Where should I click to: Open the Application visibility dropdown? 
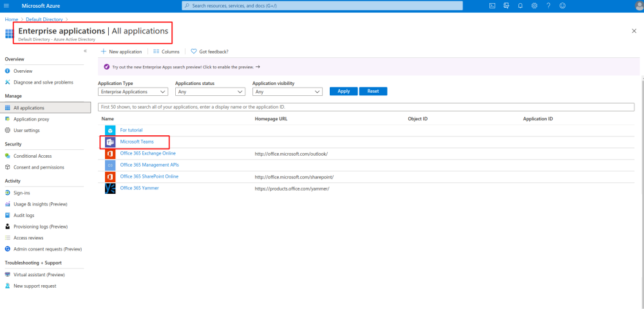[x=287, y=91]
